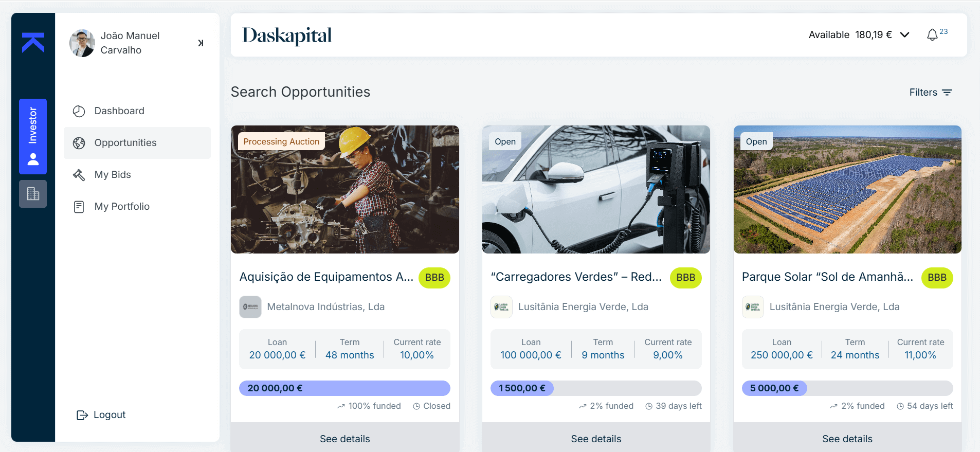Click the Metalnova Indústrias company logo
Viewport: 980px width, 452px height.
point(250,307)
